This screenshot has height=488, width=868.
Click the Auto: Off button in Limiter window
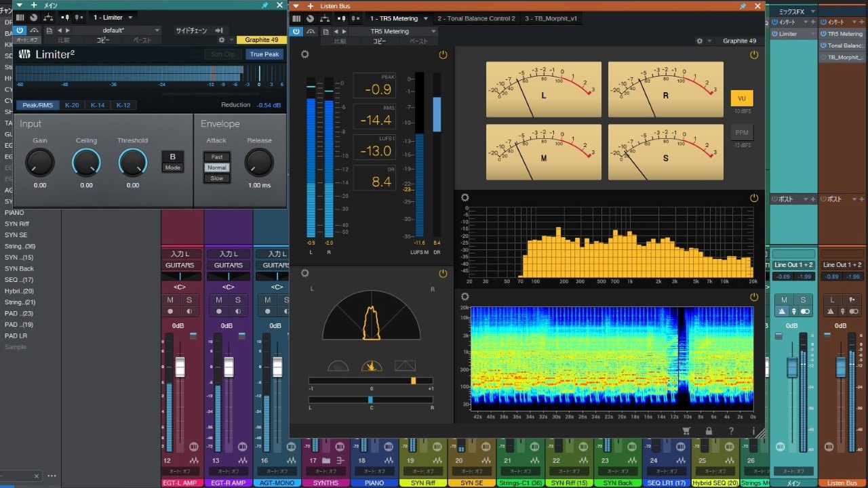[28, 41]
